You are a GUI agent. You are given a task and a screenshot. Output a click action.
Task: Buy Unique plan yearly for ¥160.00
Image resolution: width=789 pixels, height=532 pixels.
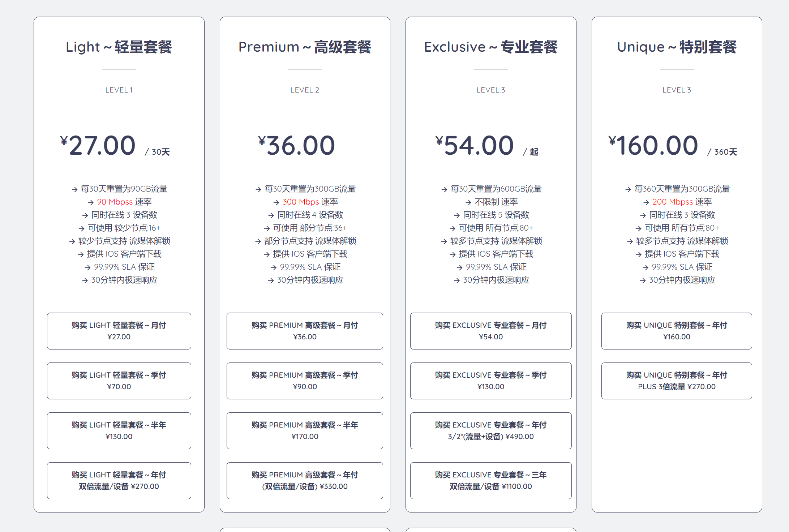[x=677, y=331]
